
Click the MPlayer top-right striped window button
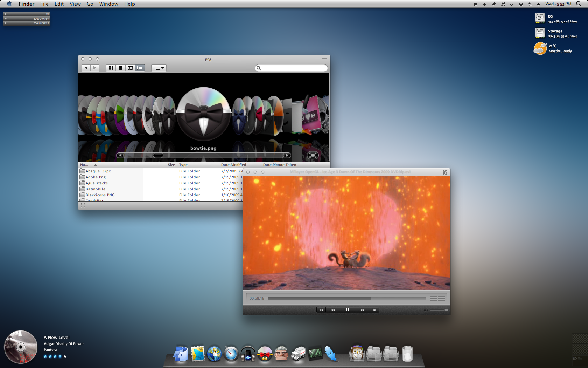click(x=445, y=172)
